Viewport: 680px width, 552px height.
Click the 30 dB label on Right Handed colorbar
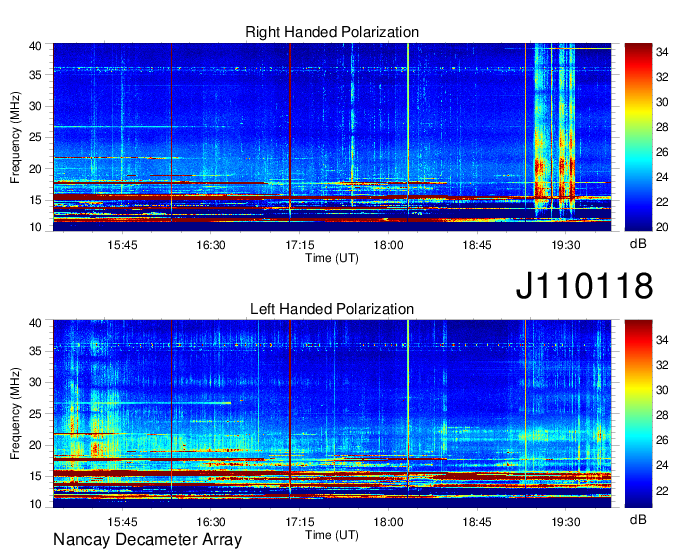coord(662,102)
